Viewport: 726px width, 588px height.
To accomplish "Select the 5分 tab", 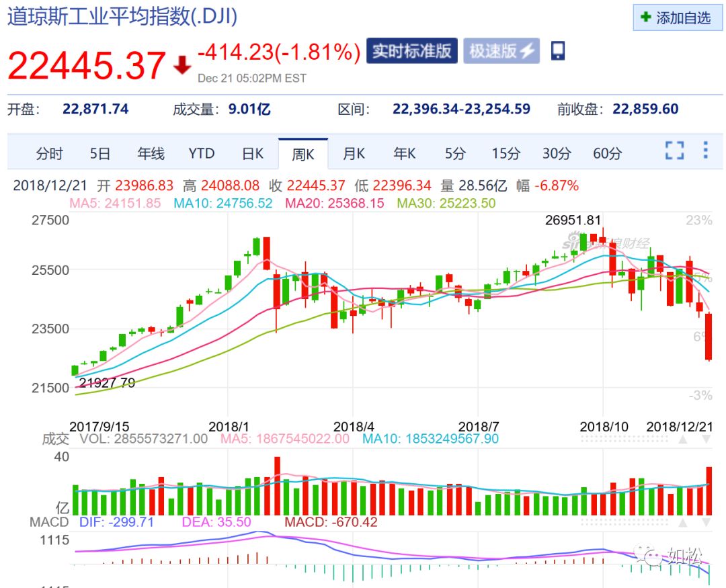I will 455,153.
